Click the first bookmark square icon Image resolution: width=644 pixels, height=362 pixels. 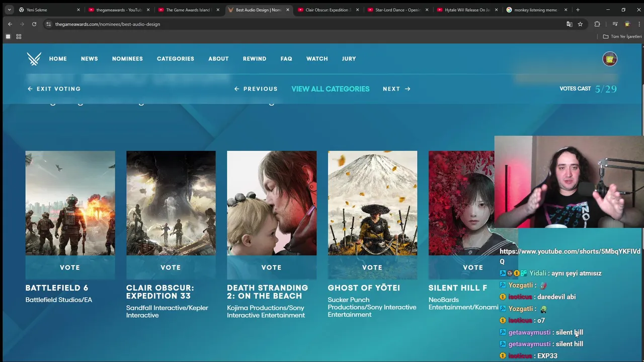8,37
